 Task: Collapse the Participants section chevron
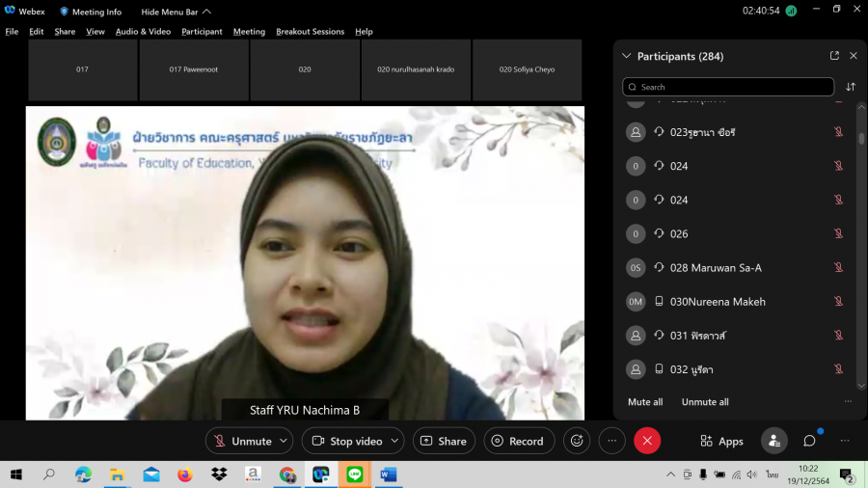[626, 56]
